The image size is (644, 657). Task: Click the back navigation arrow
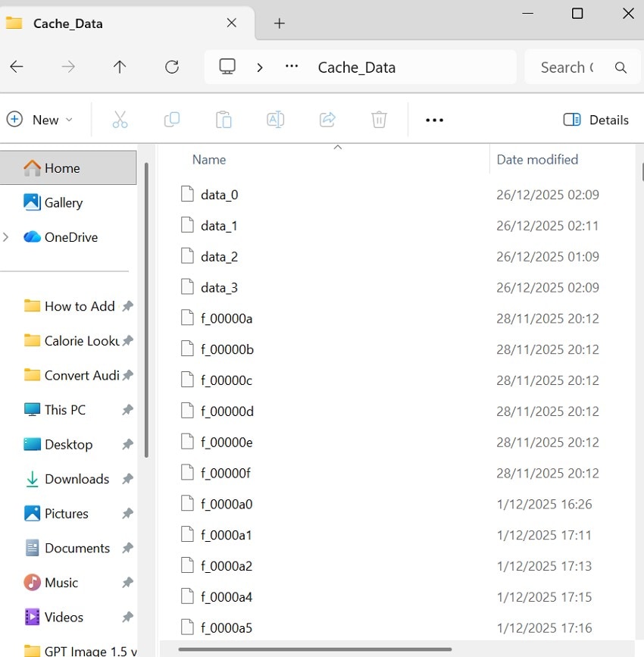point(17,67)
